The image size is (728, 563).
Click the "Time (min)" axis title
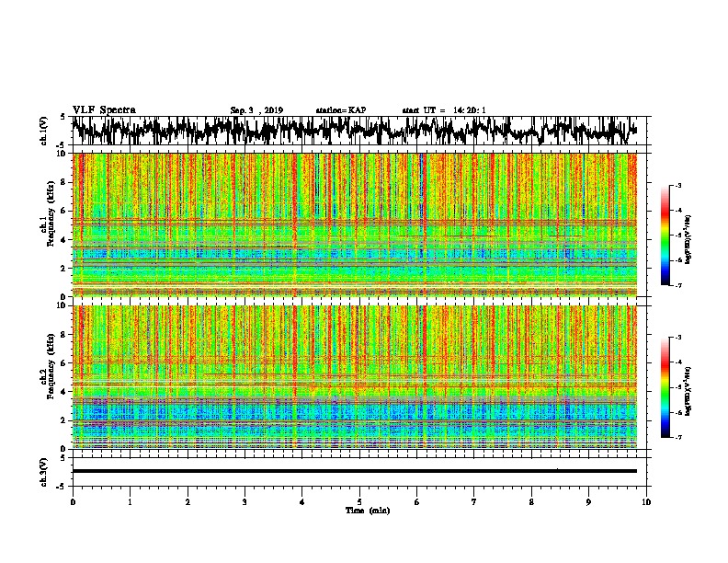point(368,511)
